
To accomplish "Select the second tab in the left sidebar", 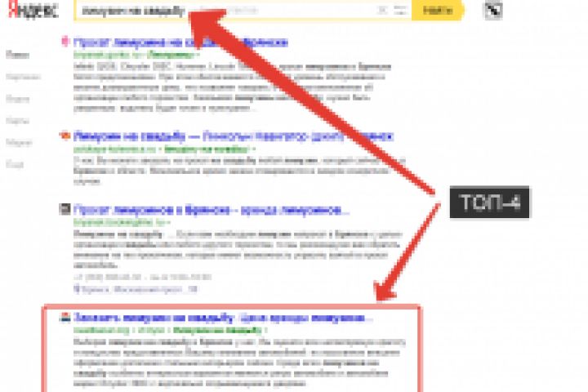I will [23, 78].
